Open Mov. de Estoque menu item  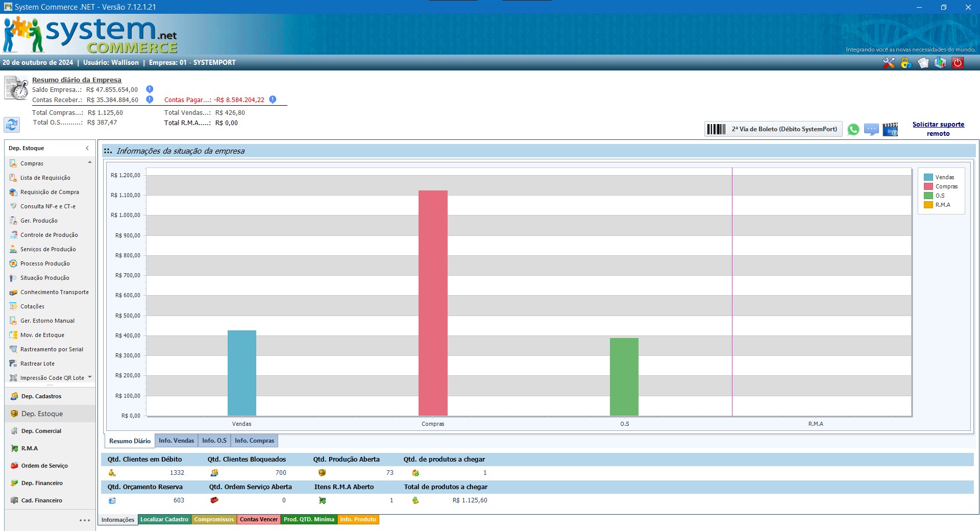42,335
